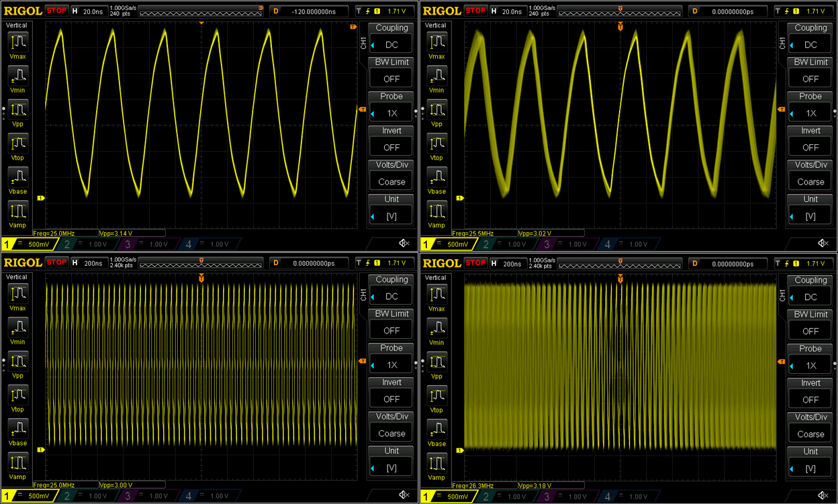
Task: Click STOP button in bottom-left scope (Vpp=3.00 V)
Action: coord(56,262)
